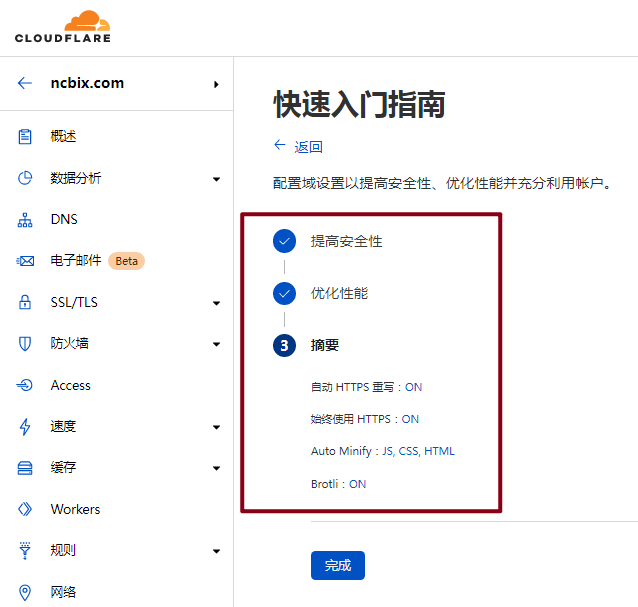Open the 防火墙 menu label
The image size is (638, 607).
point(69,343)
